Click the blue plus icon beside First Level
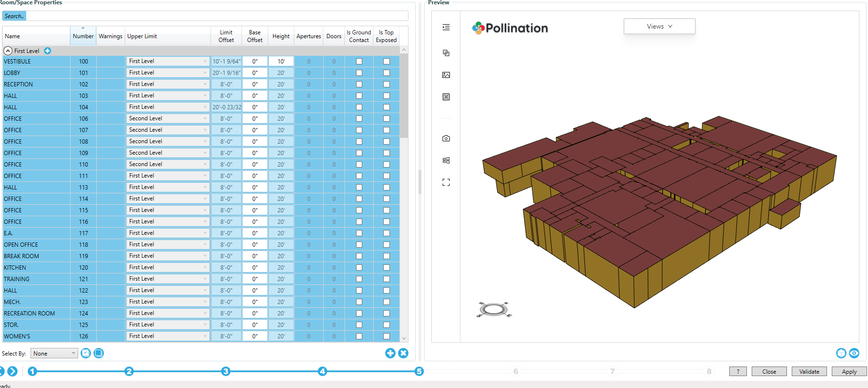Viewport: 868px width, 388px height. tap(48, 51)
